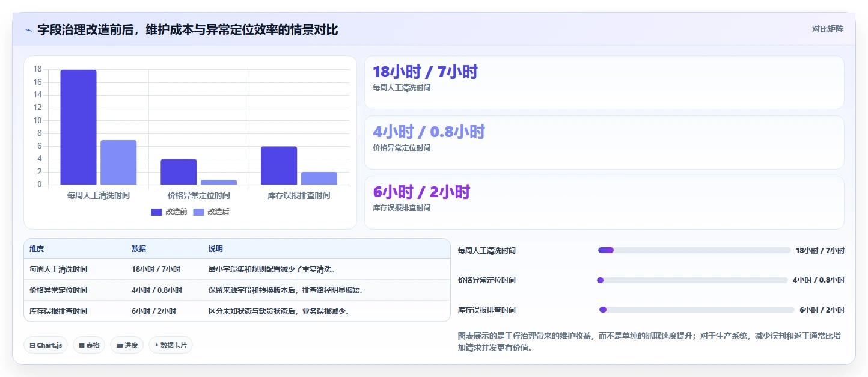Click the 价格异常定位时间 caption in second card
This screenshot has height=377, width=868.
click(x=402, y=148)
